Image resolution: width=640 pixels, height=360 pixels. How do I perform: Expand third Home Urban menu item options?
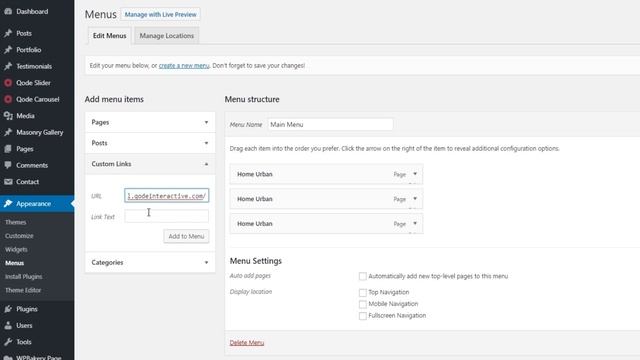coord(415,224)
